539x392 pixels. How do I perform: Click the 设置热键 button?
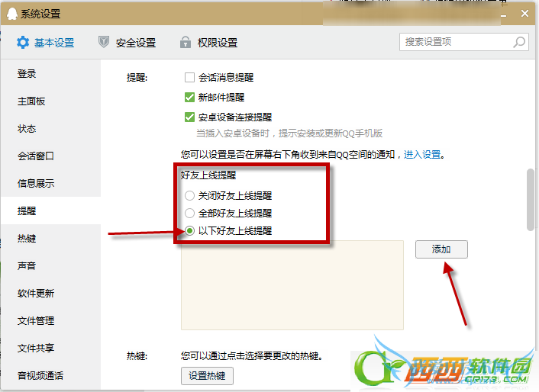click(207, 376)
